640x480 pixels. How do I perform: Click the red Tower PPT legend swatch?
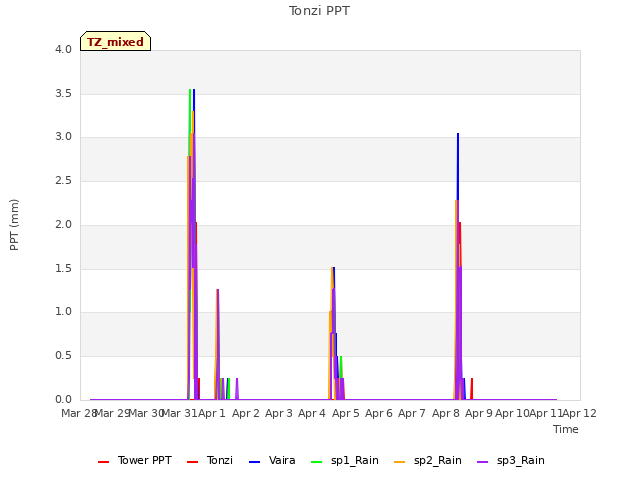(104, 462)
